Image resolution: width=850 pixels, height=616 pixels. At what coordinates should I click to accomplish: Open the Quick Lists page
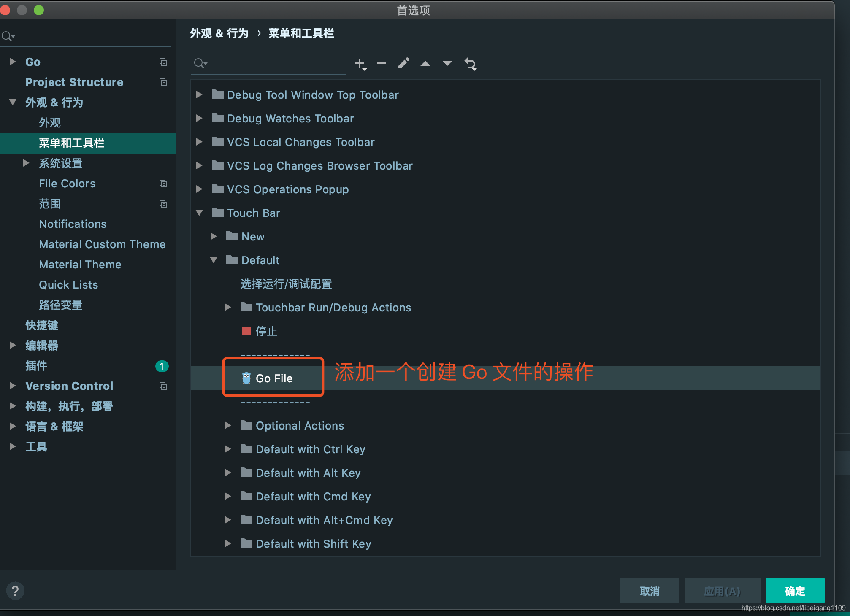(x=68, y=285)
